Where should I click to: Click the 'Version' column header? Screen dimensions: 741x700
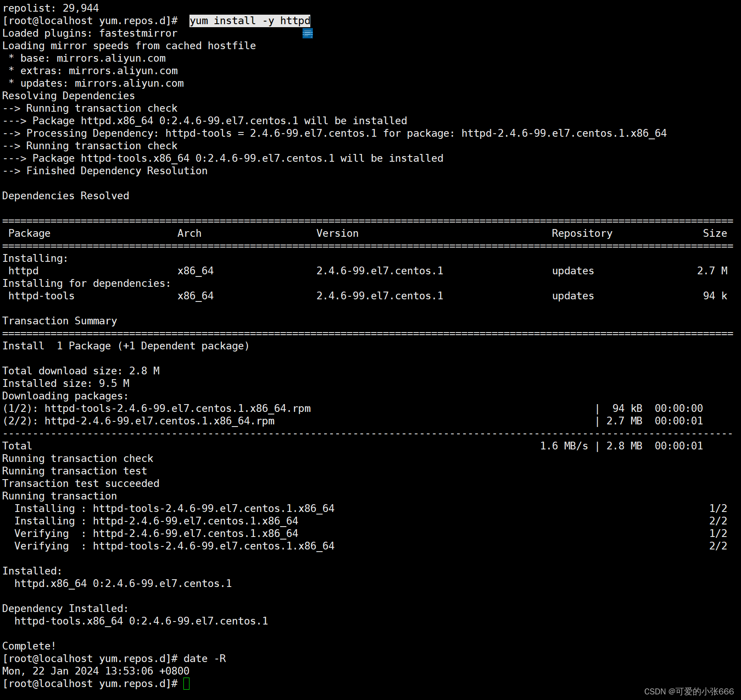pos(337,233)
